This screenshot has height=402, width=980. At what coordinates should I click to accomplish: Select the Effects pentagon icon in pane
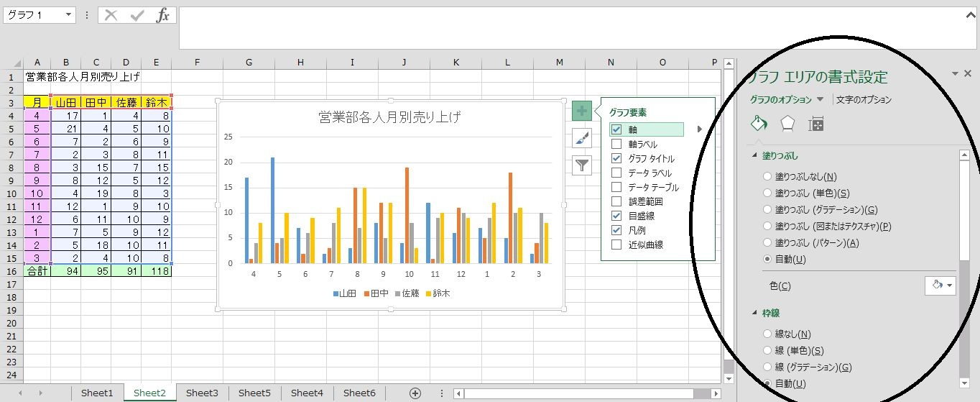787,124
